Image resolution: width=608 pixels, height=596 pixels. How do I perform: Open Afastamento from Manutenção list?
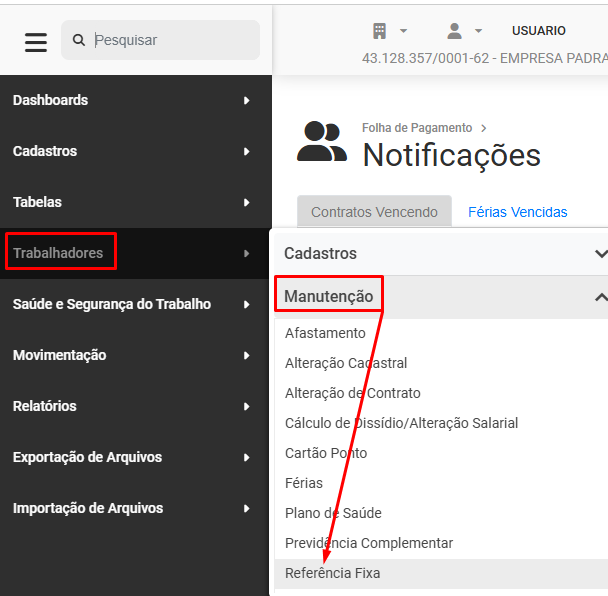point(325,333)
